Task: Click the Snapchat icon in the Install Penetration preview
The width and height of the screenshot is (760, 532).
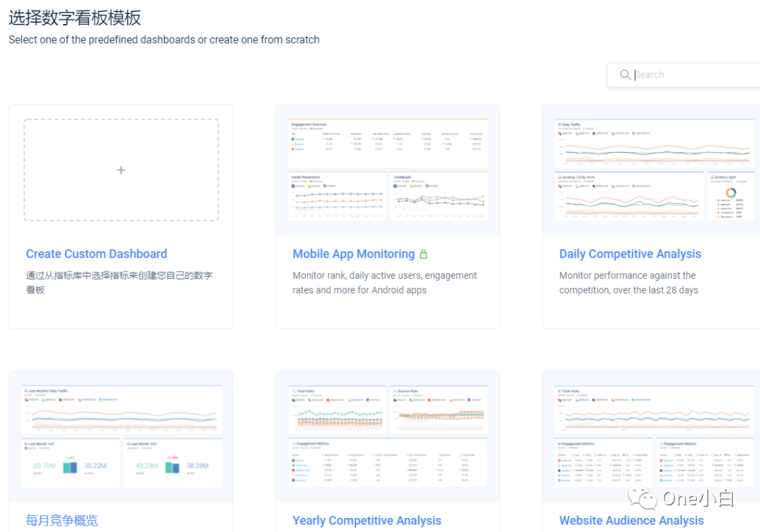Action: click(x=308, y=186)
